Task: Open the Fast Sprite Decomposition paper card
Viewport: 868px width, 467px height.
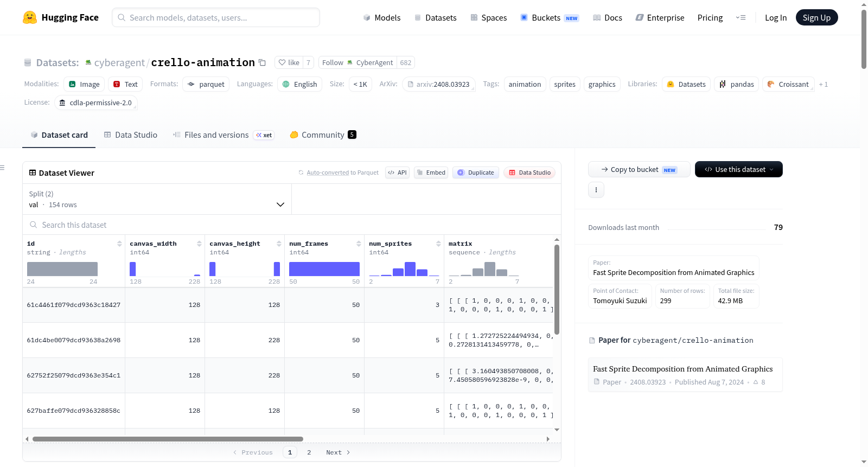Action: [685, 375]
